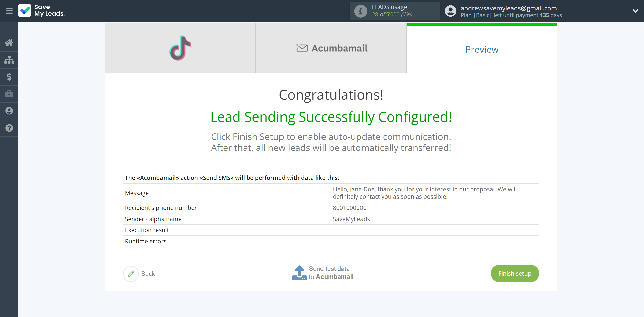The width and height of the screenshot is (644, 317).
Task: Switch to the Preview tab
Action: coord(482,49)
